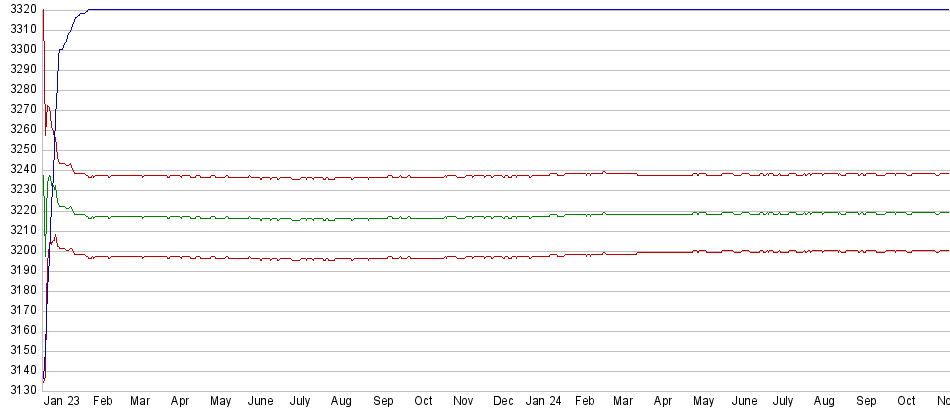Click the 3200 y-axis tick label

pyautogui.click(x=24, y=250)
